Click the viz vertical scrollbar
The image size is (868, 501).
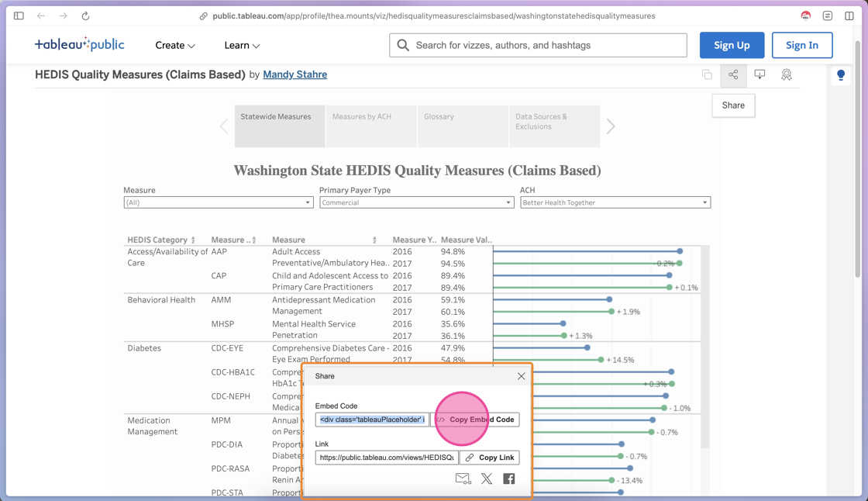[x=704, y=347]
